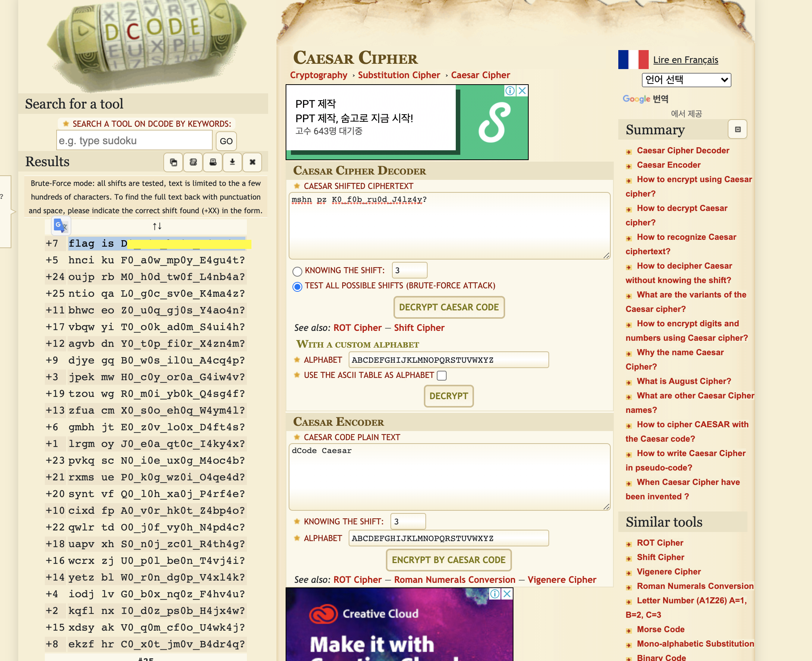Click the Caesar shifted ciphertext textarea
The image size is (812, 661).
click(x=449, y=226)
